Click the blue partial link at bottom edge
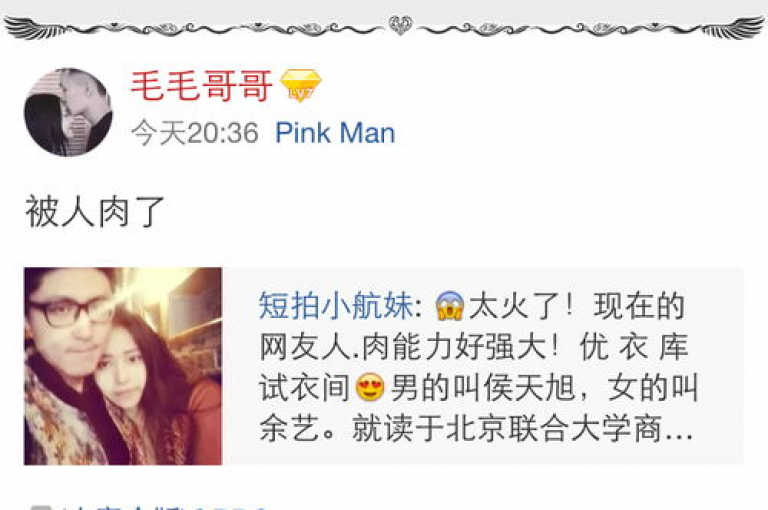The width and height of the screenshot is (768, 510). point(230,508)
